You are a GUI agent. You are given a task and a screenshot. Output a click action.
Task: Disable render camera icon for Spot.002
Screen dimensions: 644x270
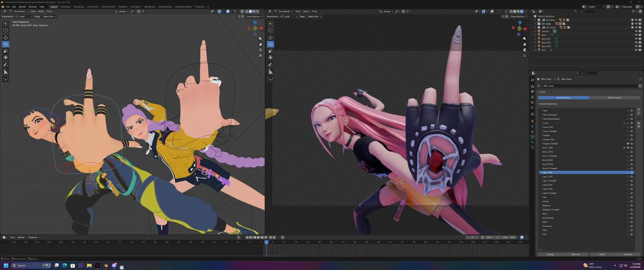click(640, 42)
